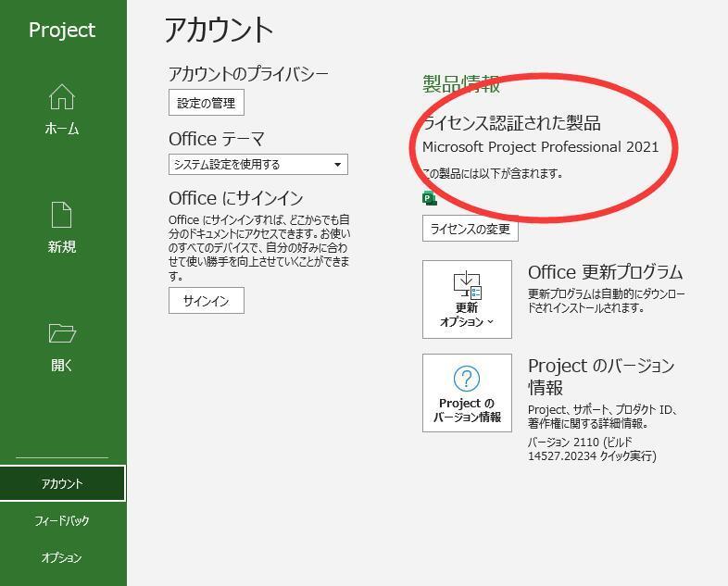Click the サインイン button
This screenshot has width=728, height=586.
[x=207, y=301]
